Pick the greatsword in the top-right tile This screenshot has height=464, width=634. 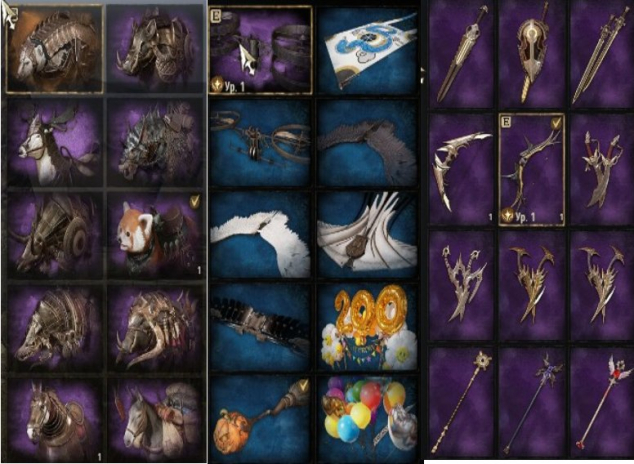tap(602, 53)
